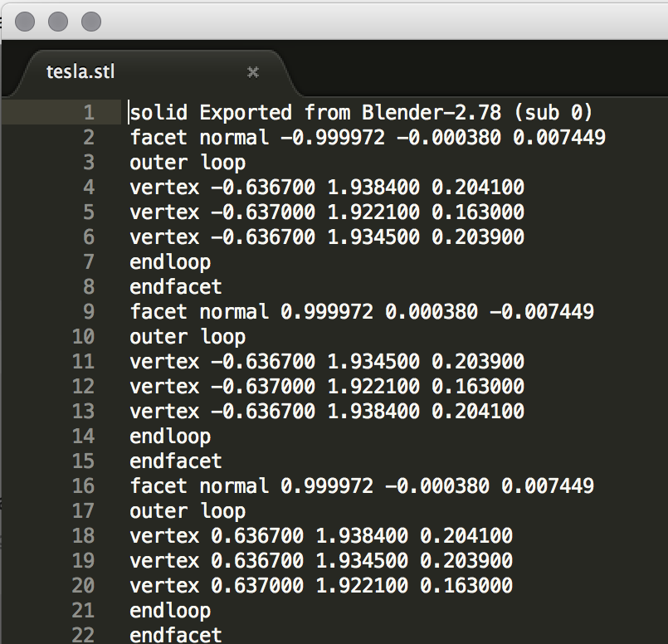This screenshot has width=668, height=644.
Task: Click 'outer loop' on line 17
Action: pos(188,511)
